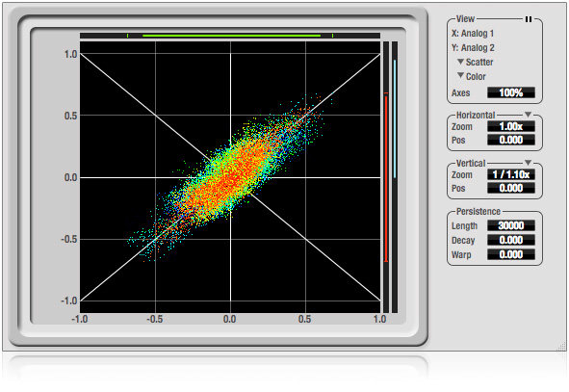Open the Scatter plot type dropdown
Screen dimensions: 569x392
point(475,62)
